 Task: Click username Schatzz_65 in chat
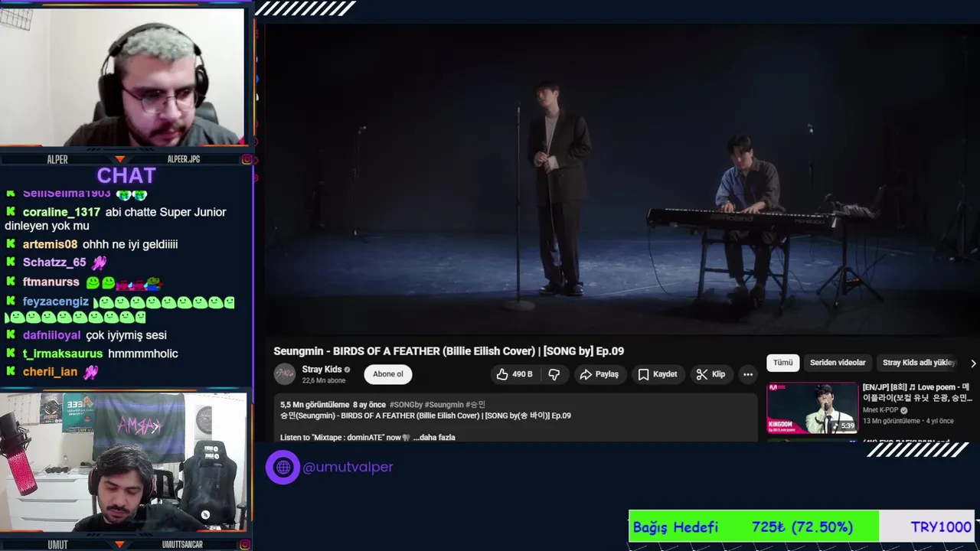point(54,262)
